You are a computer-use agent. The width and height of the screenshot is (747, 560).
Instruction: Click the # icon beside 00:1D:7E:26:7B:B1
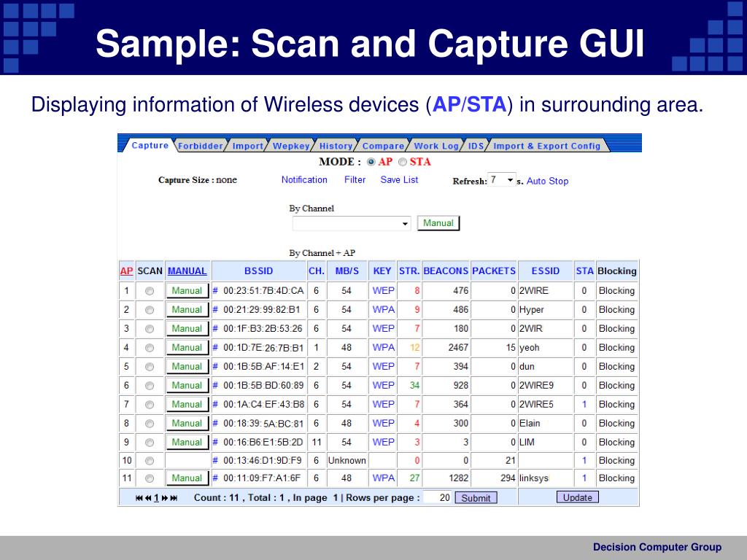point(215,348)
